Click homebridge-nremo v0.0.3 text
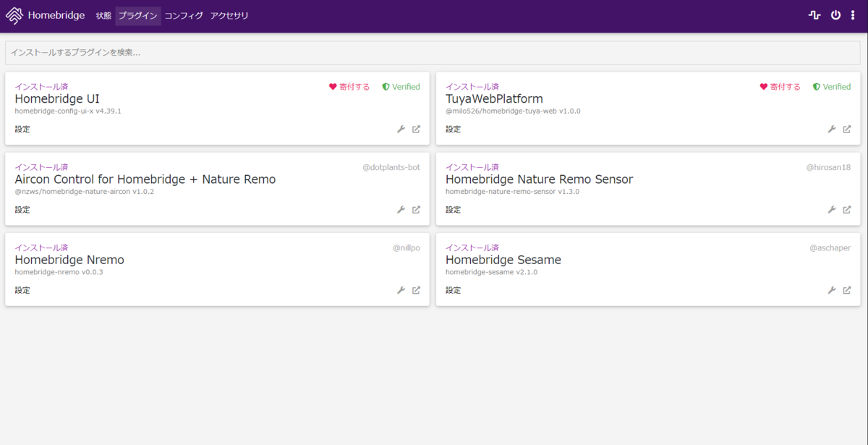Viewport: 868px width, 445px height. pyautogui.click(x=59, y=272)
